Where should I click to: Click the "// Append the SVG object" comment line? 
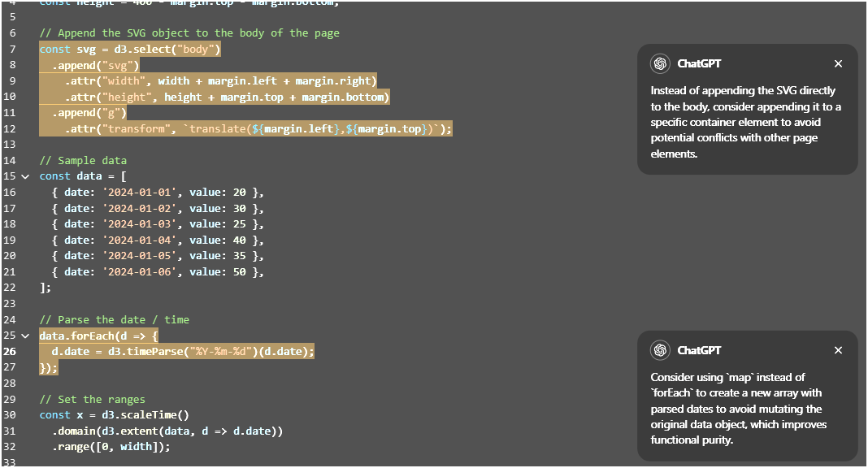click(x=189, y=33)
